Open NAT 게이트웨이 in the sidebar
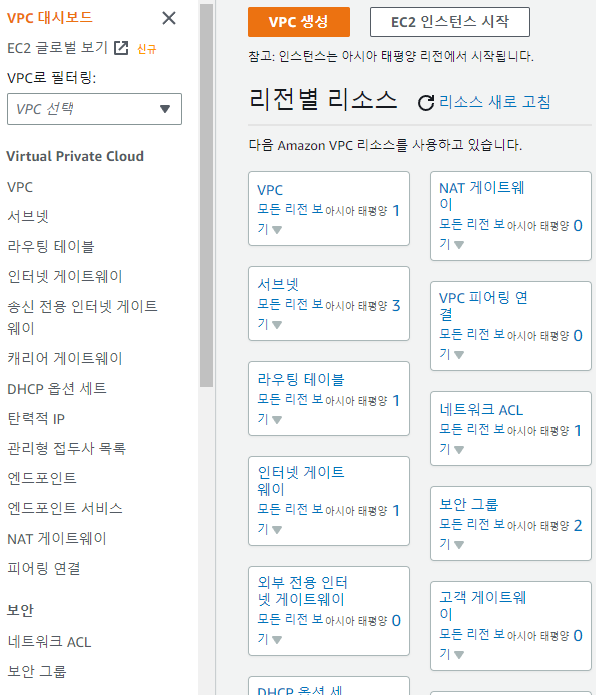The width and height of the screenshot is (596, 695). tap(57, 539)
